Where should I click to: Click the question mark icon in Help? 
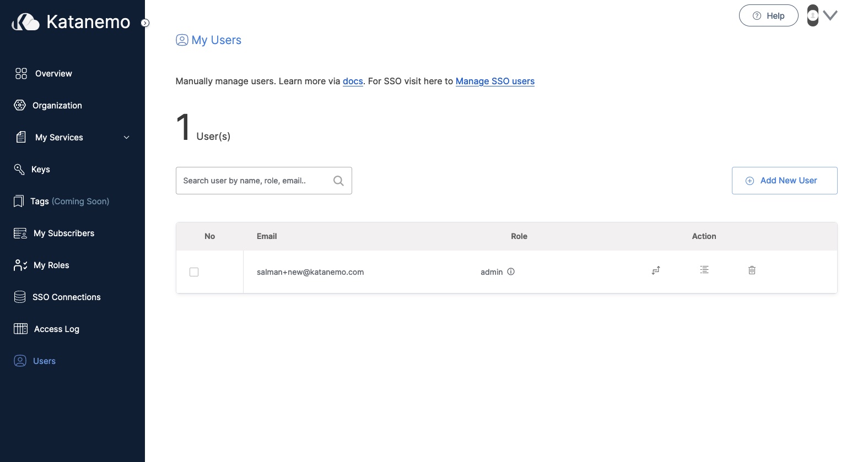pyautogui.click(x=757, y=16)
